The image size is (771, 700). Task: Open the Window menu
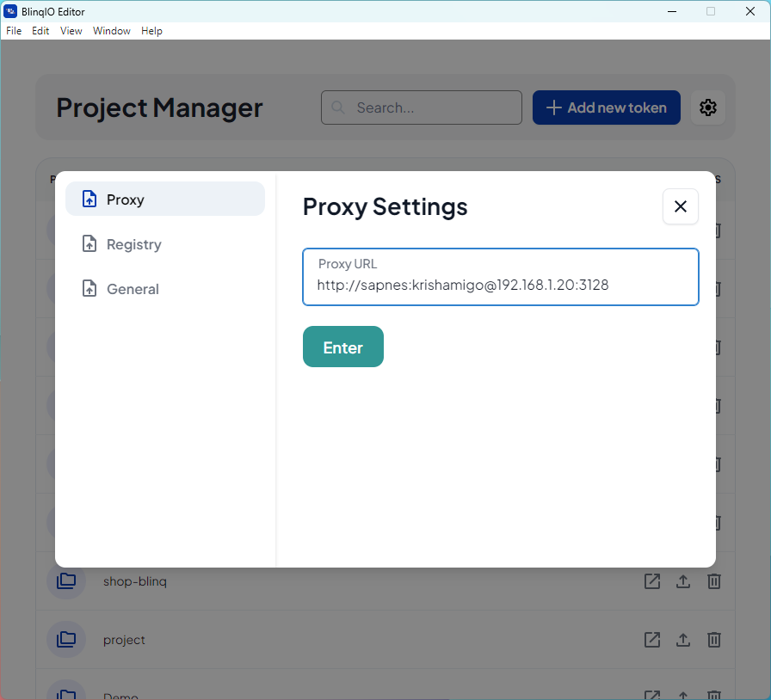click(x=112, y=30)
